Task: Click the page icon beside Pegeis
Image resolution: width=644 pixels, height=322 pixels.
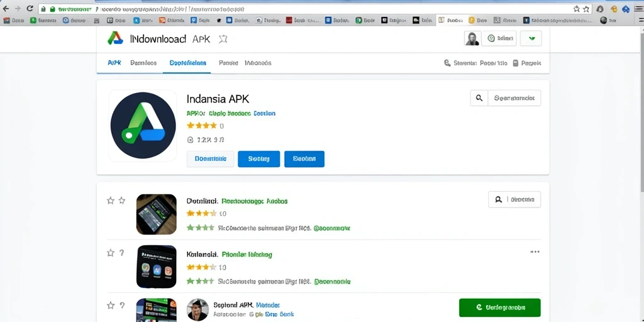Action: pyautogui.click(x=516, y=64)
